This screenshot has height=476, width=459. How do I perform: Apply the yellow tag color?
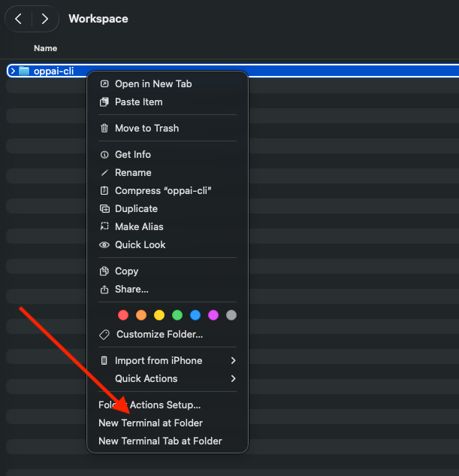coord(159,315)
